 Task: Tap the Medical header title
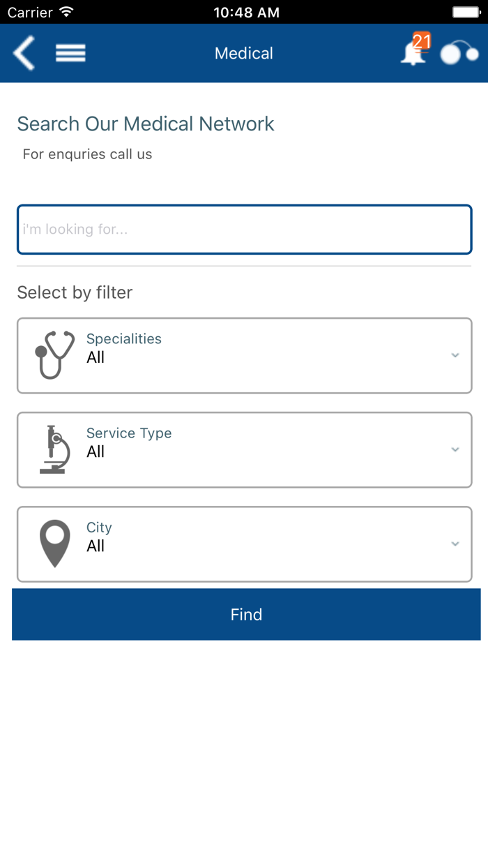tap(244, 53)
